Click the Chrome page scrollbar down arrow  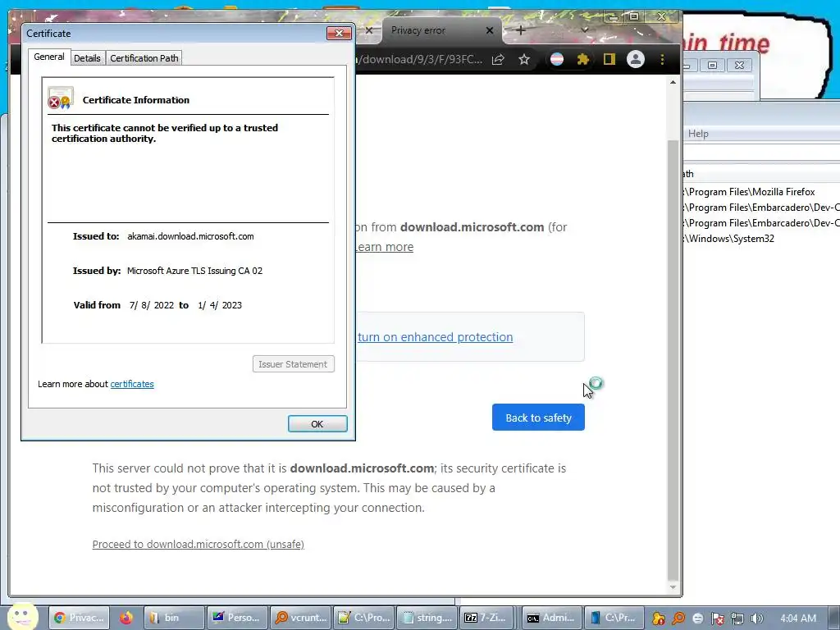pyautogui.click(x=673, y=587)
